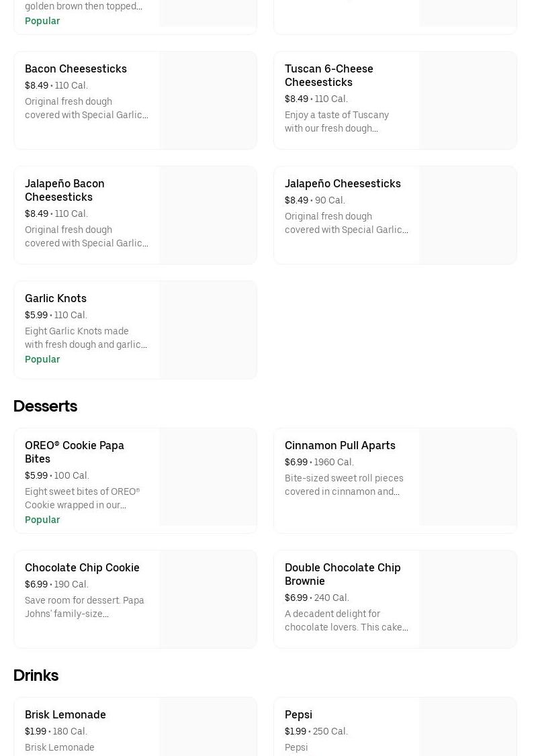The image size is (540, 756).
Task: Select Tuscan 6-Cheese Cheesesticks title
Action: coord(328,75)
